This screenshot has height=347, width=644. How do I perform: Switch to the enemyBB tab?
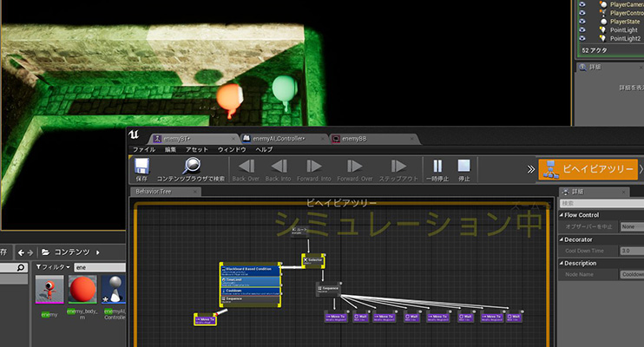354,138
